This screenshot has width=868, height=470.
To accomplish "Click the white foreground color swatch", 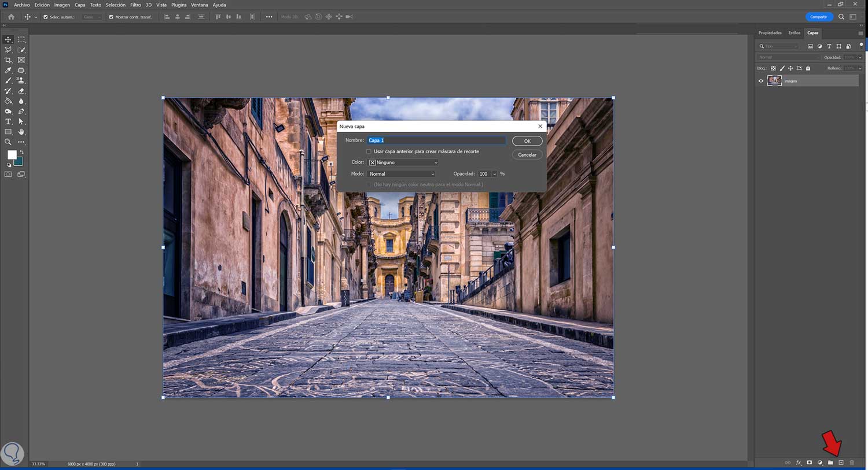I will click(12, 155).
